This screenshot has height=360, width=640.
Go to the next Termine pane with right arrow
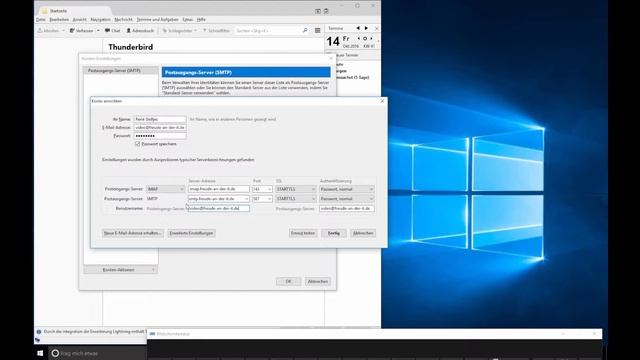click(x=366, y=28)
